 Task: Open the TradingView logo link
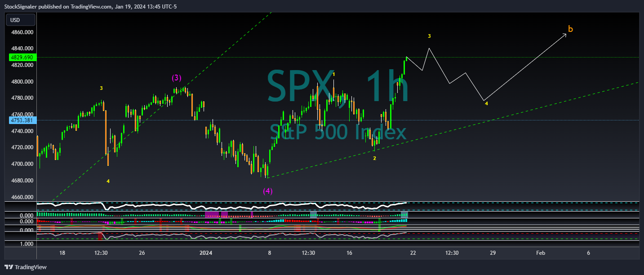click(26, 267)
